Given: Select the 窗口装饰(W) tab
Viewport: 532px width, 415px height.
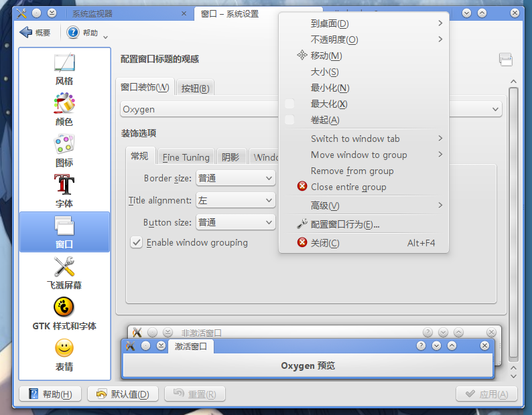Looking at the screenshot, I should pyautogui.click(x=145, y=87).
